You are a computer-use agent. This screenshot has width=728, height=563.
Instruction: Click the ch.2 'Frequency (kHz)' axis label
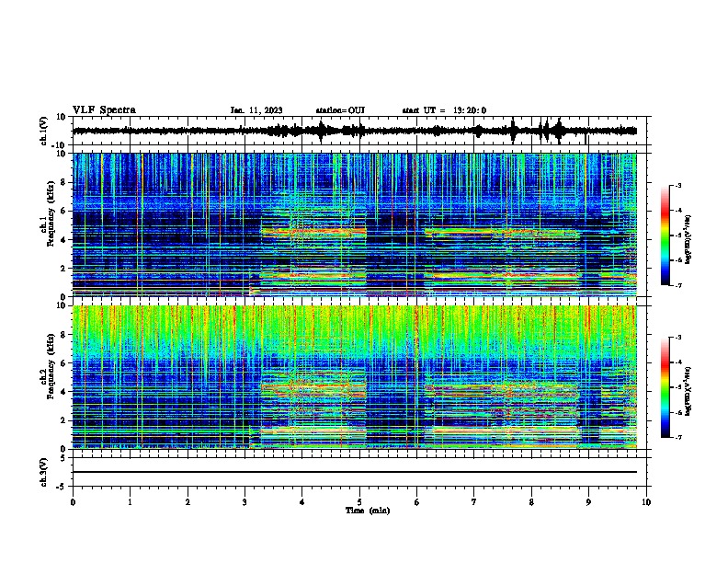tap(51, 366)
